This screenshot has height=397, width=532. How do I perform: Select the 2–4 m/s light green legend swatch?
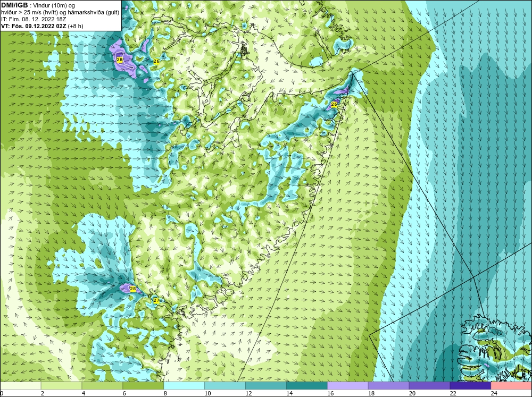click(61, 386)
